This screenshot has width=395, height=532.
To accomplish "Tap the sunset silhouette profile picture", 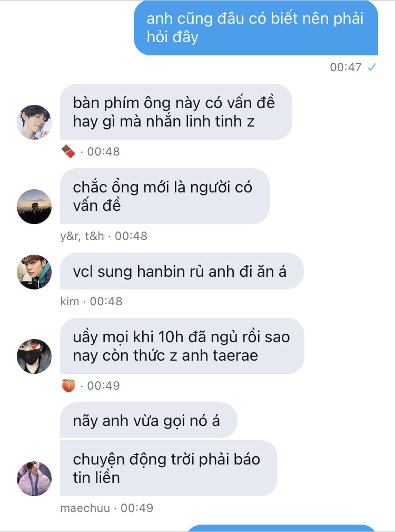I will 34,207.
